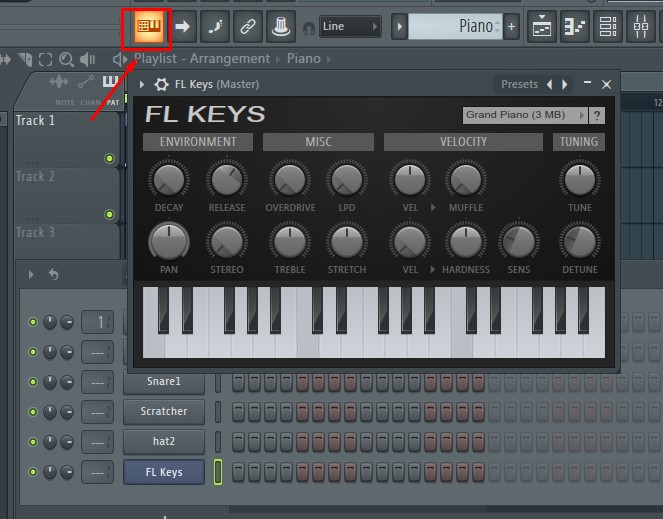The height and width of the screenshot is (519, 663).
Task: Toggle first step button of hat2 row
Action: coord(238,442)
